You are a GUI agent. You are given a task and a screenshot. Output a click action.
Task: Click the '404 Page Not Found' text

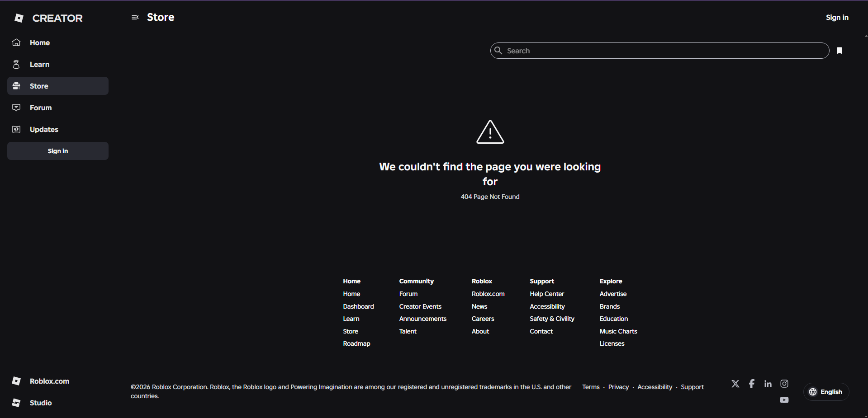[490, 197]
